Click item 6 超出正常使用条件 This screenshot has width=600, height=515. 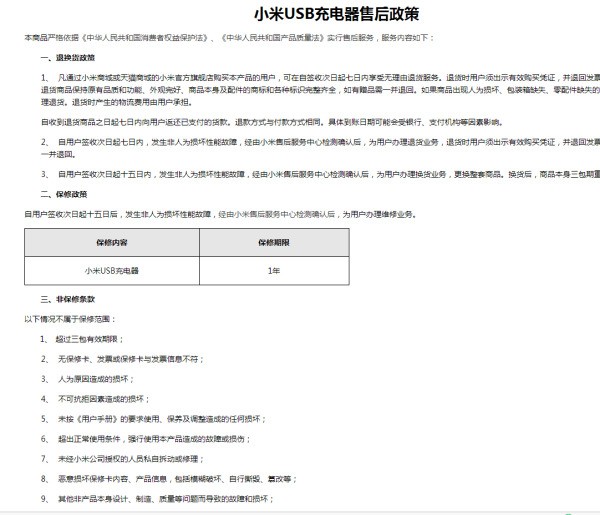point(146,439)
